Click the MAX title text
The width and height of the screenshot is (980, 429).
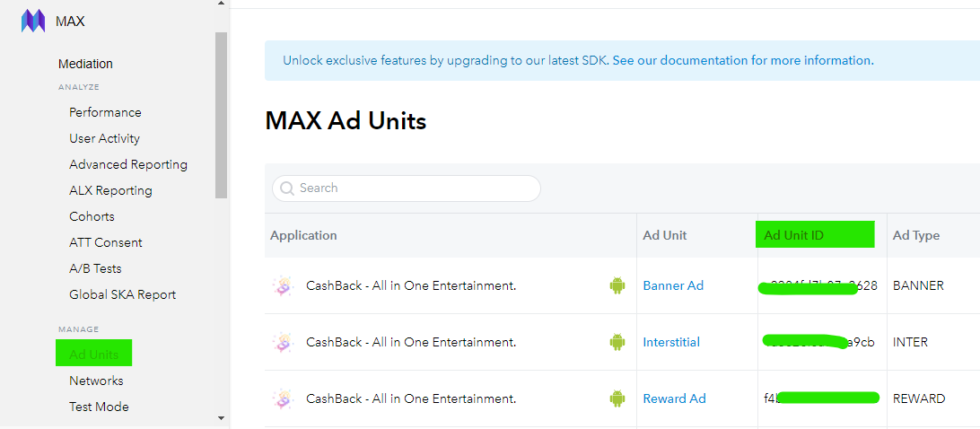[x=70, y=22]
